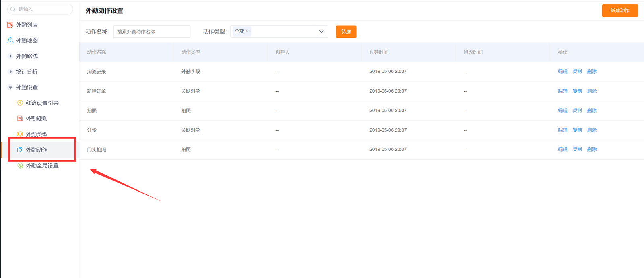The height and width of the screenshot is (278, 644).
Task: Copy the 新建订单 action row
Action: click(577, 91)
